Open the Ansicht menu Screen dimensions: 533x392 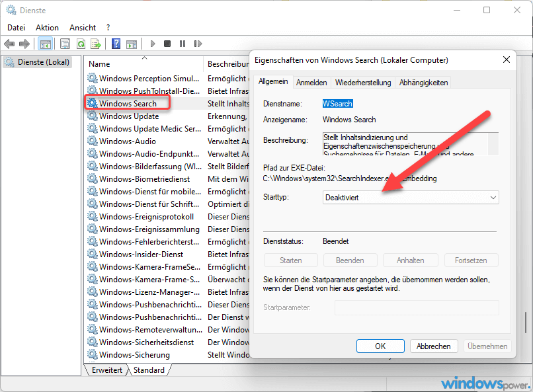pyautogui.click(x=83, y=28)
